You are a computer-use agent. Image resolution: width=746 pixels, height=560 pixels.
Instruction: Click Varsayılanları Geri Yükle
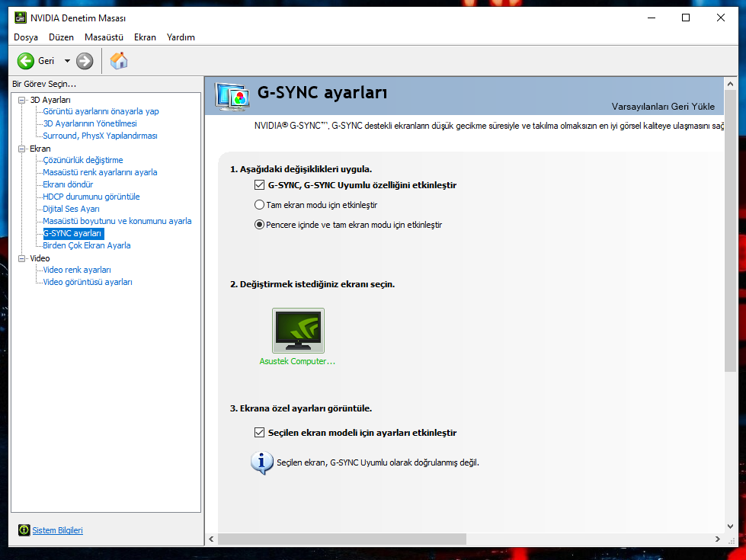click(664, 108)
